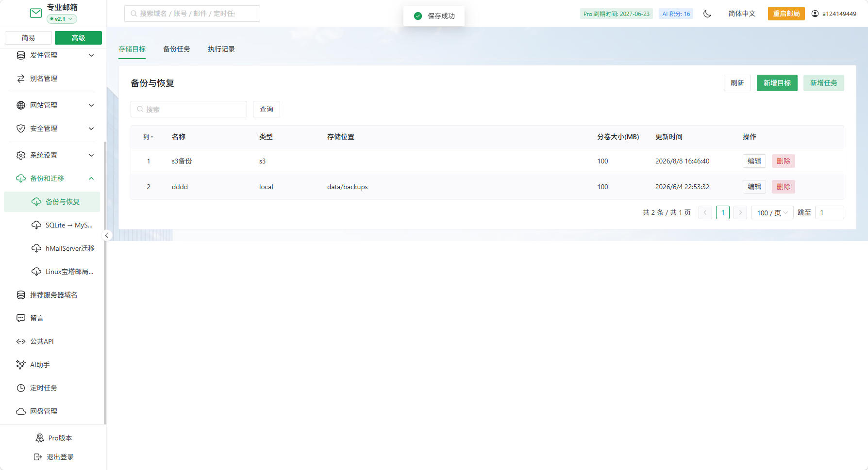Click the 查询 button

click(267, 109)
